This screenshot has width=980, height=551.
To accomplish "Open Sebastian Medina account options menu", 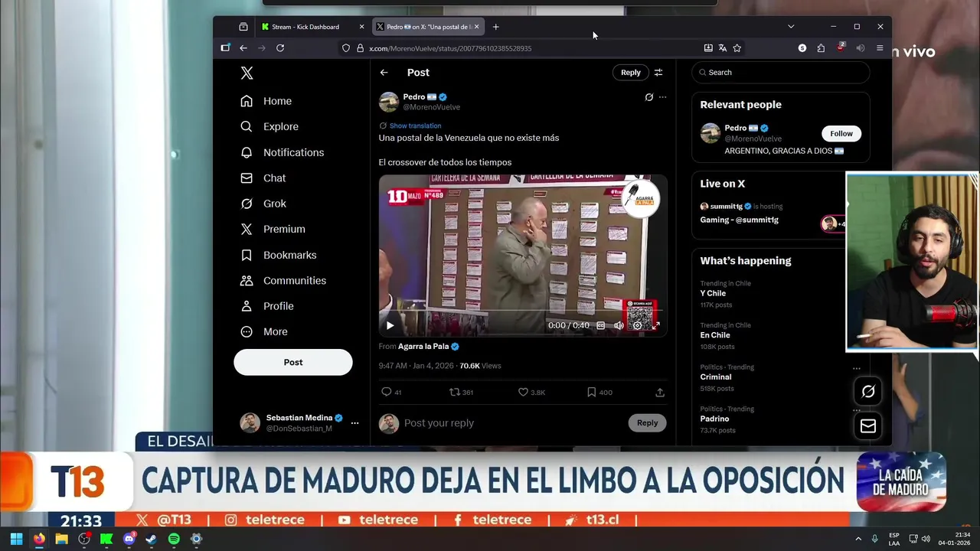I will (x=354, y=422).
